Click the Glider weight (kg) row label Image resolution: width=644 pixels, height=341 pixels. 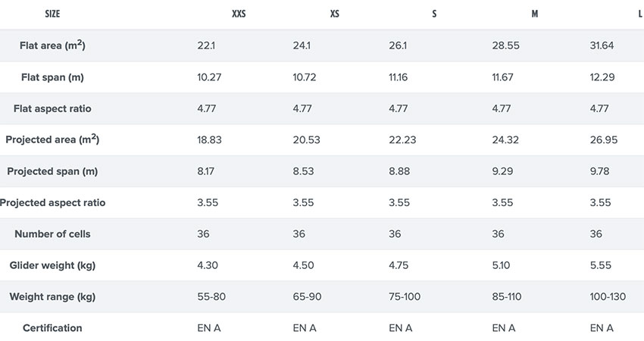52,265
